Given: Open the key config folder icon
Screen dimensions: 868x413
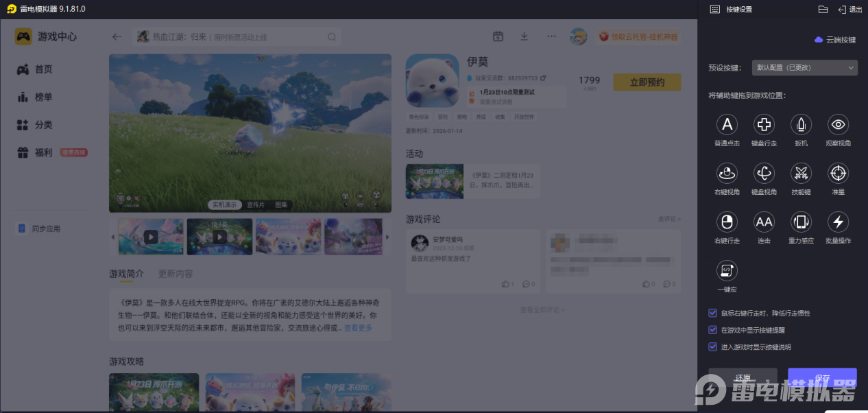Looking at the screenshot, I should [823, 9].
